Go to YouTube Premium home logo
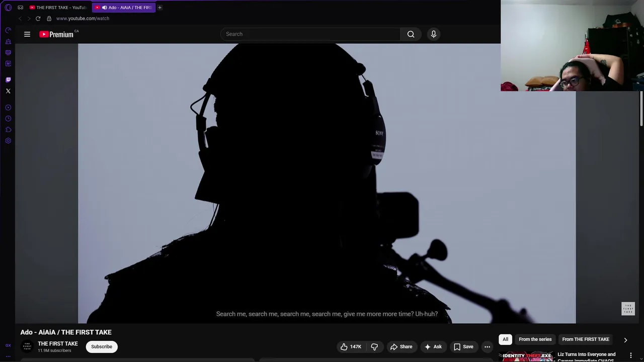This screenshot has height=362, width=644. [x=56, y=34]
